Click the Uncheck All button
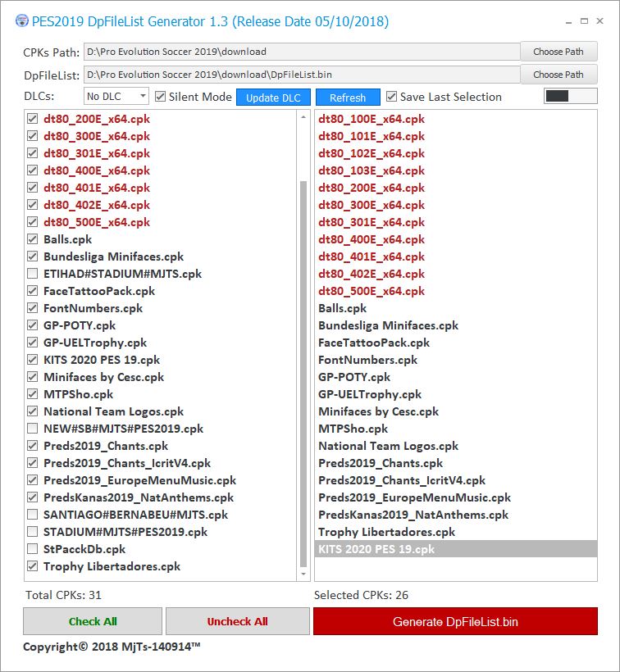620x672 pixels. tap(238, 621)
